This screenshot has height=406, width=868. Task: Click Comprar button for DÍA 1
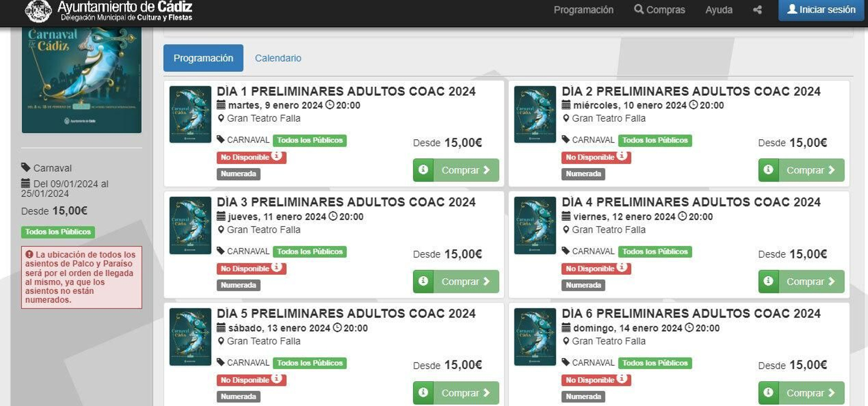click(466, 170)
